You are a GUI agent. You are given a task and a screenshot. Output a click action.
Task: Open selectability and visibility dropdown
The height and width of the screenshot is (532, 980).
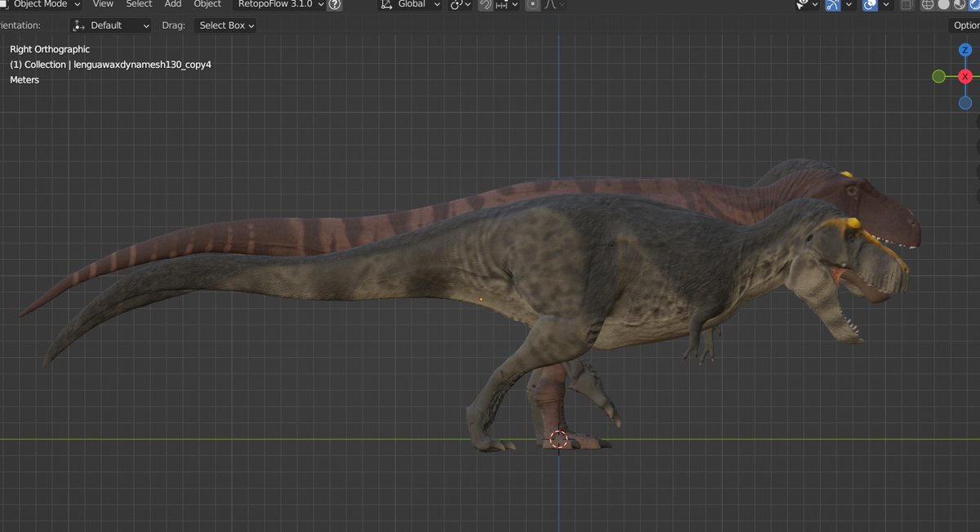[806, 4]
